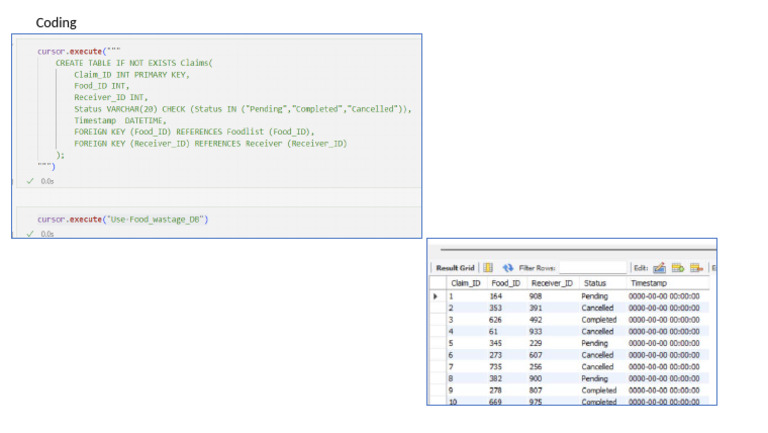Click the Receiver_ID column header

552,283
